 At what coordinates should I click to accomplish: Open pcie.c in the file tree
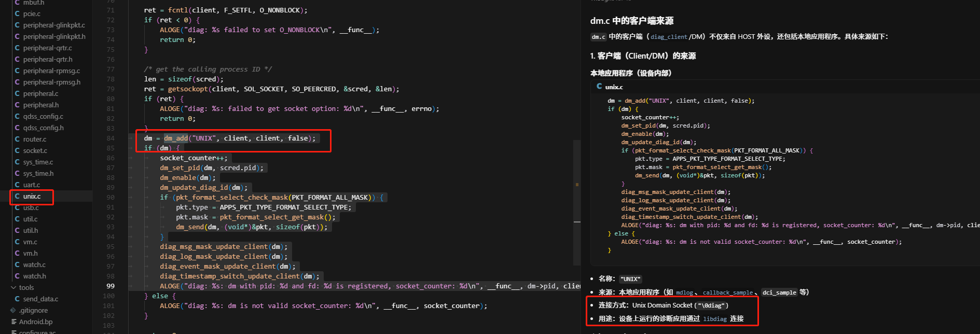pyautogui.click(x=31, y=13)
